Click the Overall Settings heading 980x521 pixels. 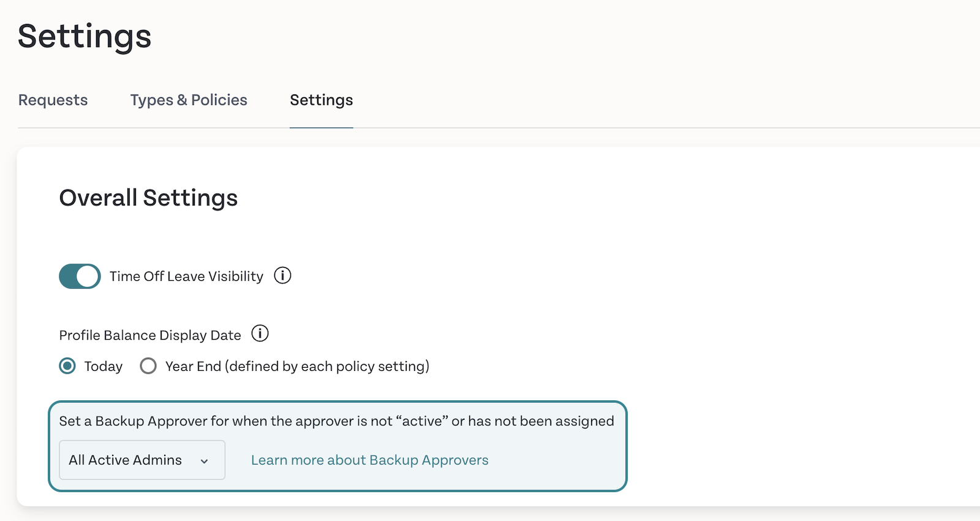pos(148,198)
